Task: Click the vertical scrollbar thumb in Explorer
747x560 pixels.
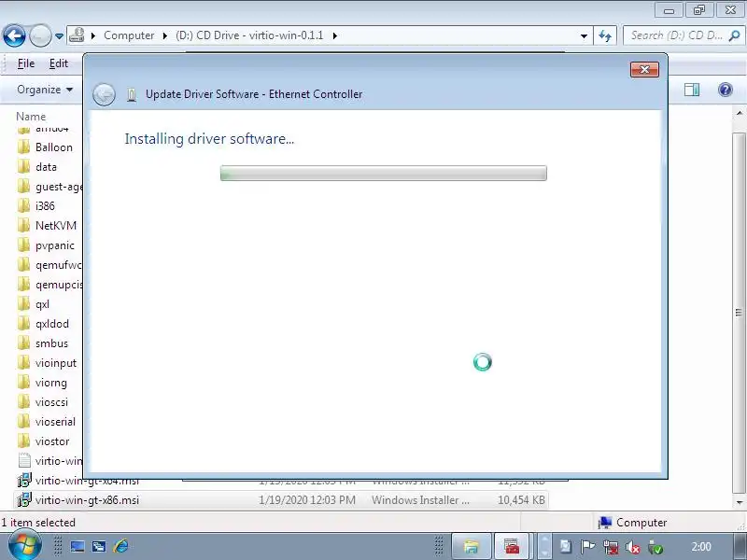Action: [740, 313]
